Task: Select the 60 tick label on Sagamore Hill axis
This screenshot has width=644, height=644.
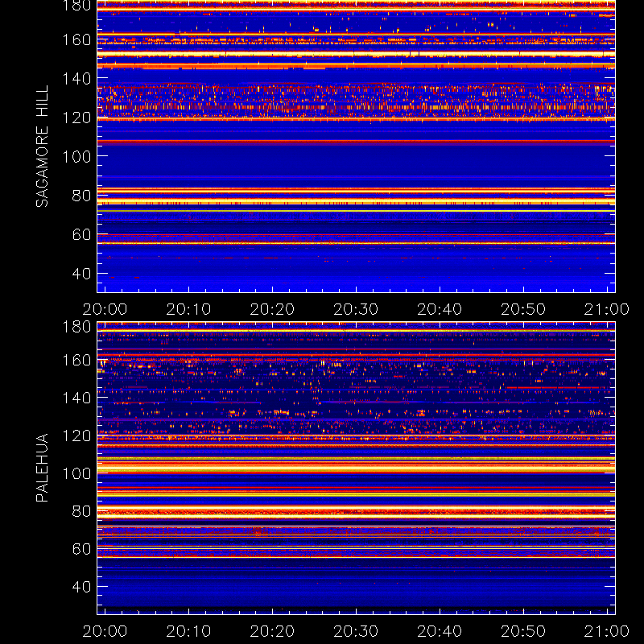Action: (x=81, y=234)
